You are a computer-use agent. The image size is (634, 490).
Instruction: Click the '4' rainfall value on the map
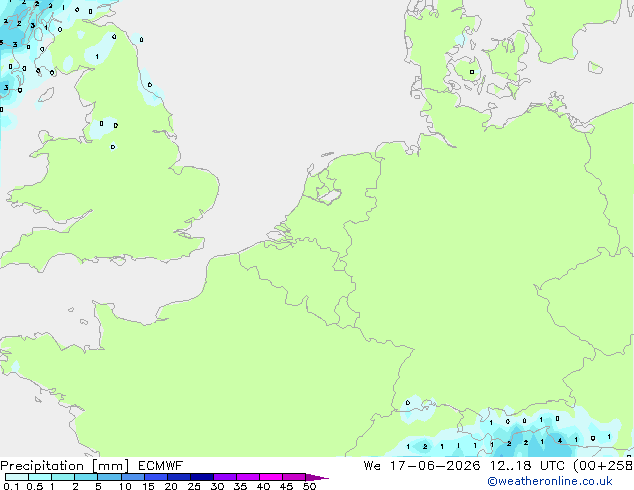(560, 441)
